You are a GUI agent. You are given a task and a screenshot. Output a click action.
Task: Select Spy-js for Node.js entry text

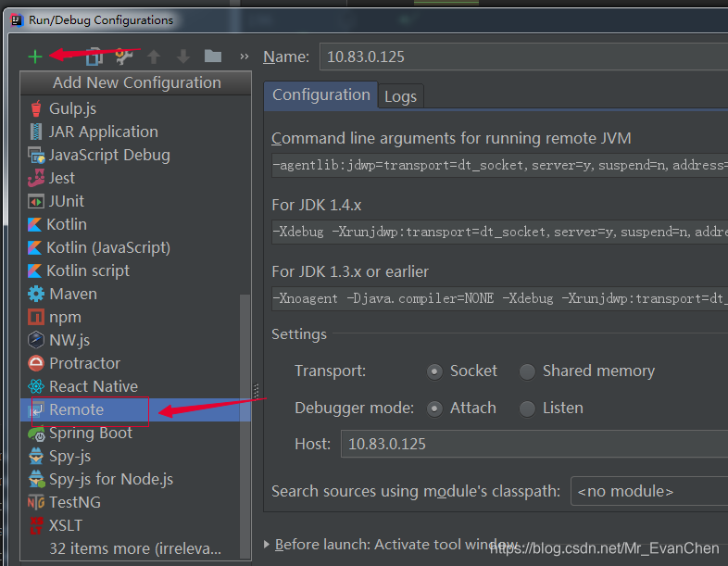coord(111,479)
